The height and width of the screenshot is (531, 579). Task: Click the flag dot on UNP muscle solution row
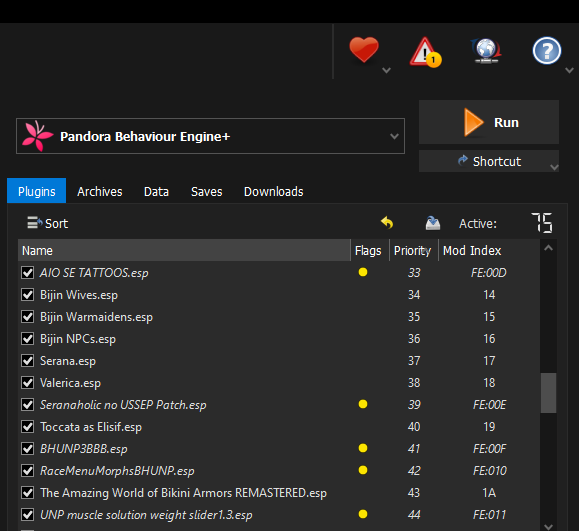[363, 514]
